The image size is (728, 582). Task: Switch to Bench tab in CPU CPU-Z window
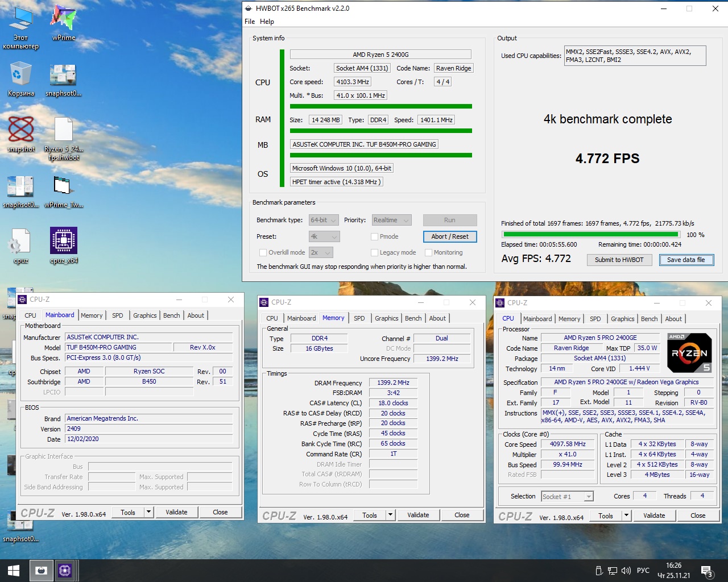pos(650,319)
